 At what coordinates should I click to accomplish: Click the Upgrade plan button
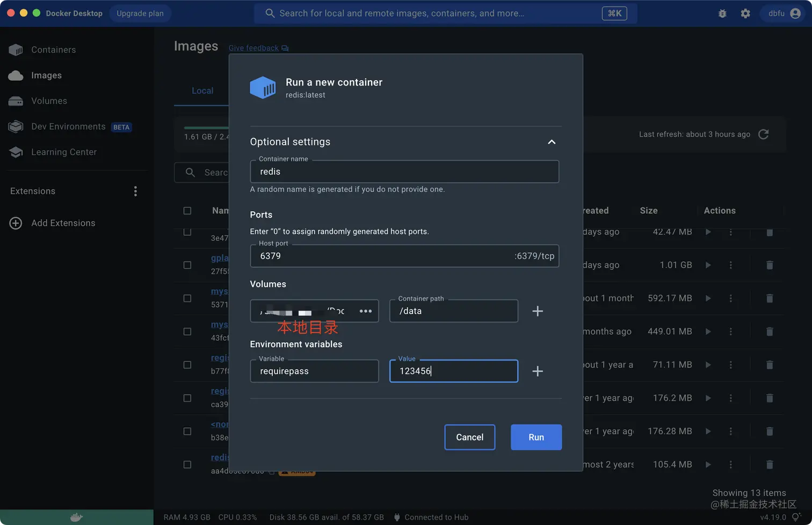click(x=140, y=13)
